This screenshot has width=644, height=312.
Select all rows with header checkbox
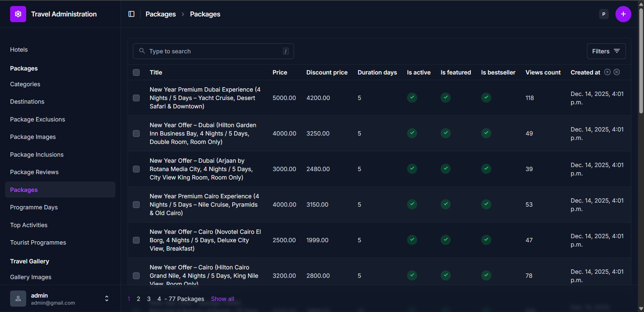click(x=136, y=72)
